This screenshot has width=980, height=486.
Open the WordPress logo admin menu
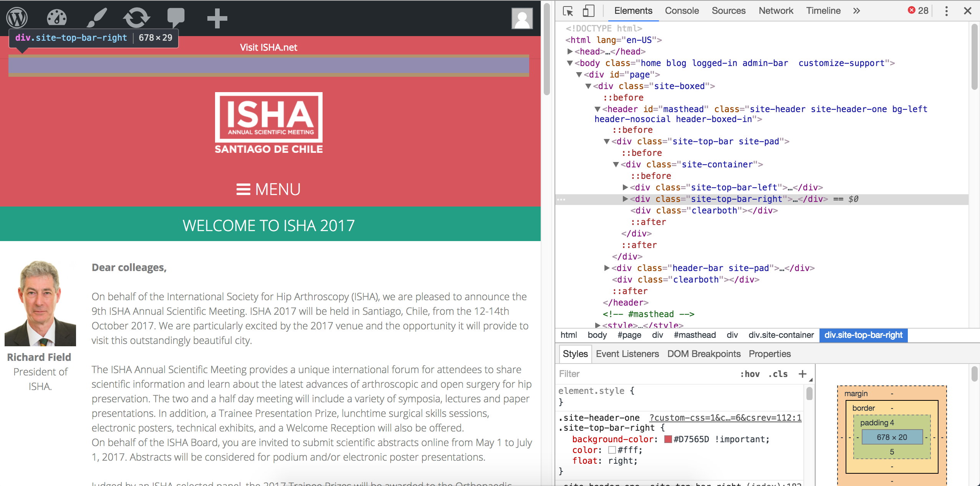pos(17,18)
